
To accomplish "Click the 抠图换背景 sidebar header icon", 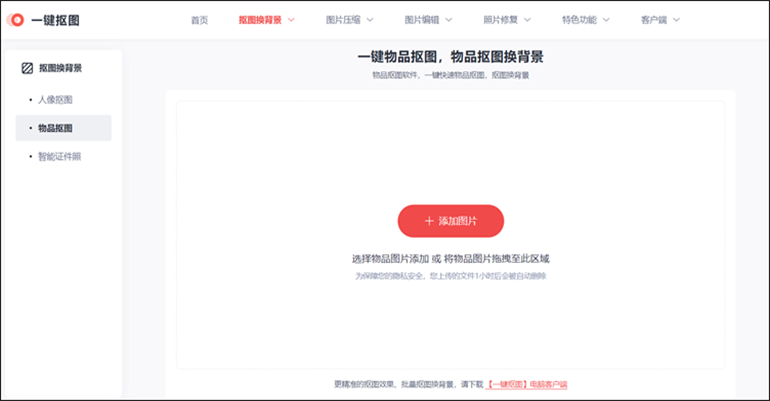I will point(27,68).
